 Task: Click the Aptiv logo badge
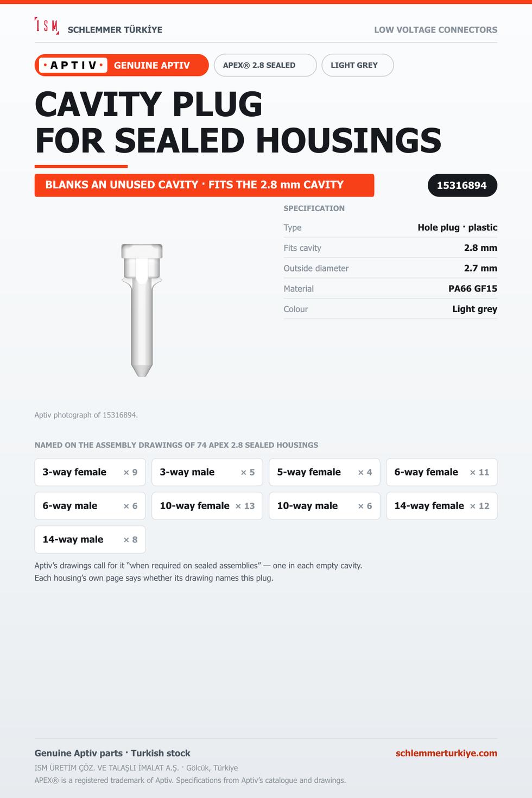[73, 65]
